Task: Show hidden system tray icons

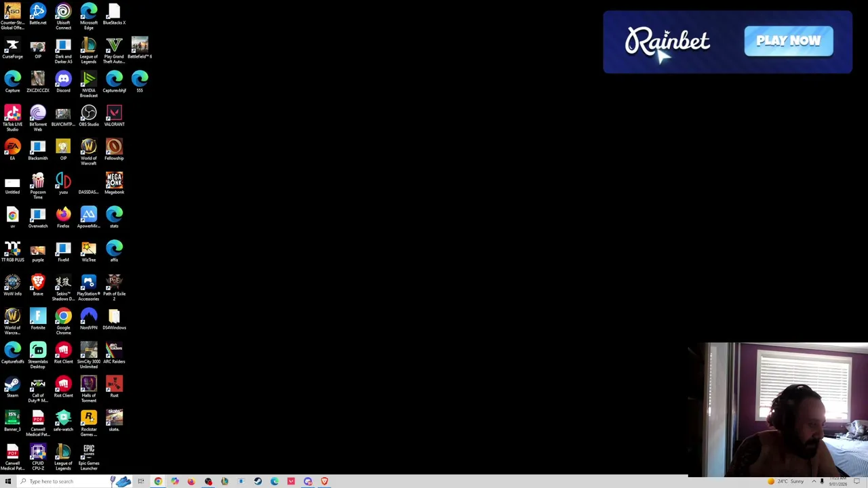Action: click(814, 481)
